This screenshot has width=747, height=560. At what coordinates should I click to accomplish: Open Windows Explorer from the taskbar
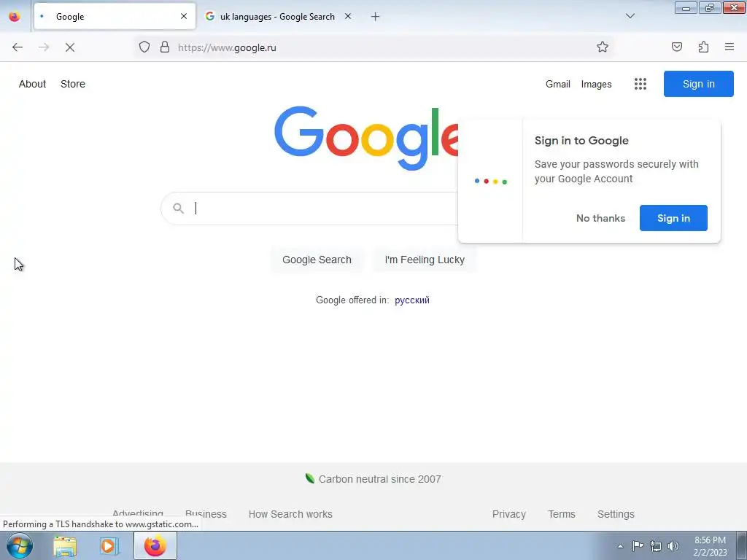(65, 546)
